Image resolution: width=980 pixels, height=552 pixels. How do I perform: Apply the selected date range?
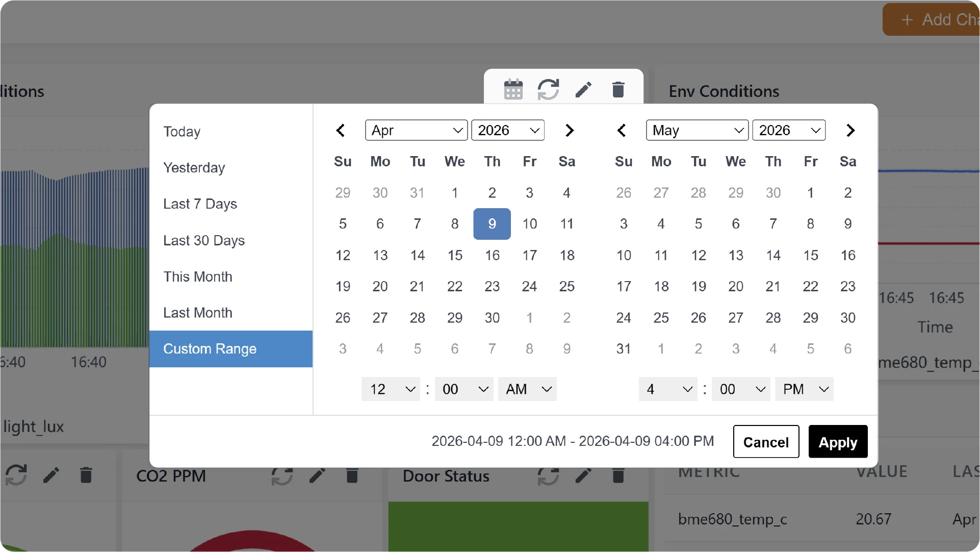click(838, 442)
